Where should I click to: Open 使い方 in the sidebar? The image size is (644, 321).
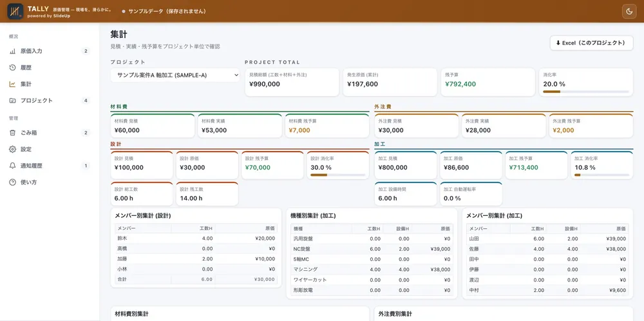(x=50, y=182)
